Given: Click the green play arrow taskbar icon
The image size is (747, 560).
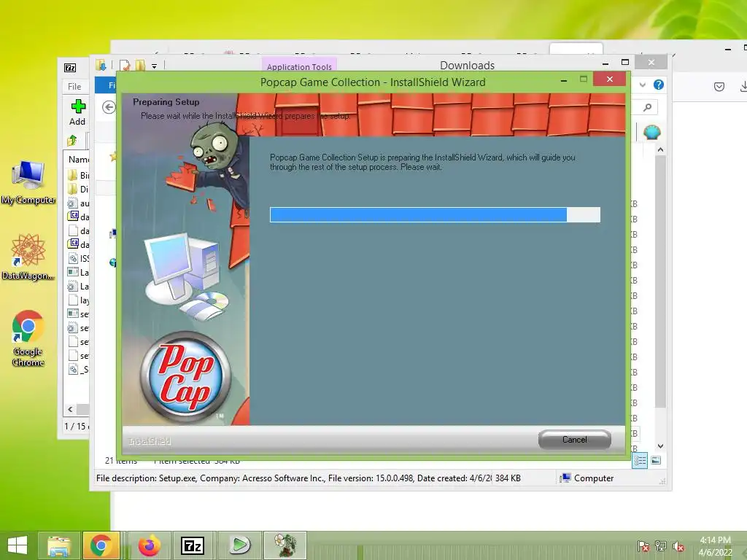Looking at the screenshot, I should tap(239, 545).
